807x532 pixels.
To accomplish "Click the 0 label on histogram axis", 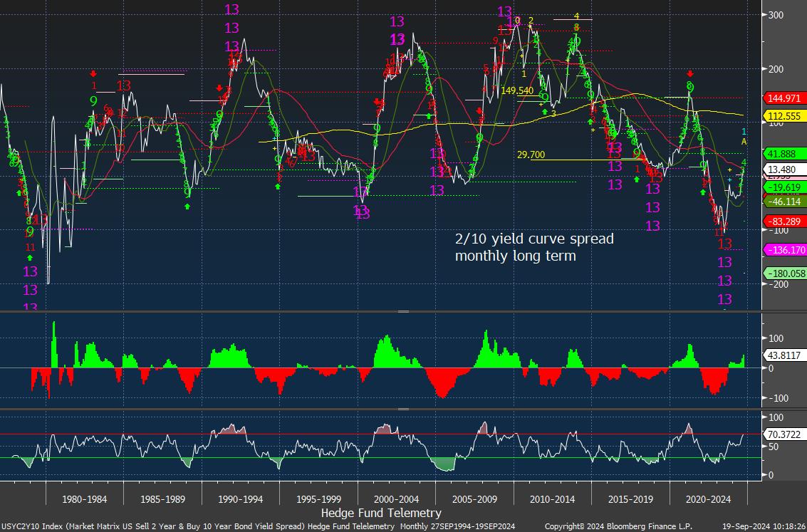I will tap(771, 368).
